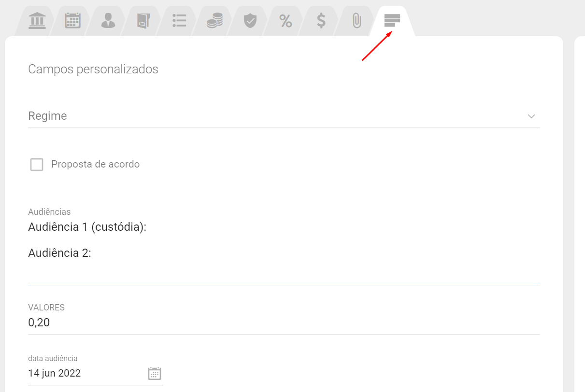Open the person silhouette tab
Screen dimensions: 585x392
(x=108, y=21)
